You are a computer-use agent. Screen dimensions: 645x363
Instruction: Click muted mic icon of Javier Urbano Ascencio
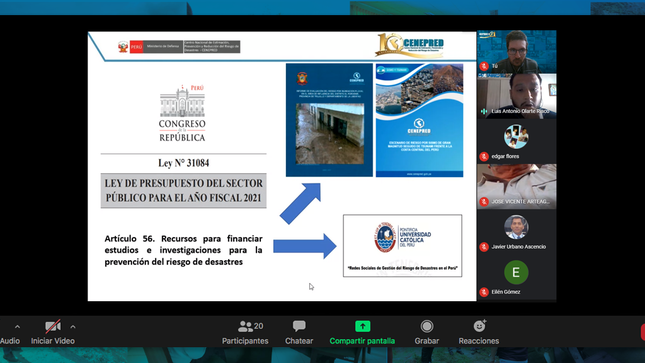(x=484, y=247)
